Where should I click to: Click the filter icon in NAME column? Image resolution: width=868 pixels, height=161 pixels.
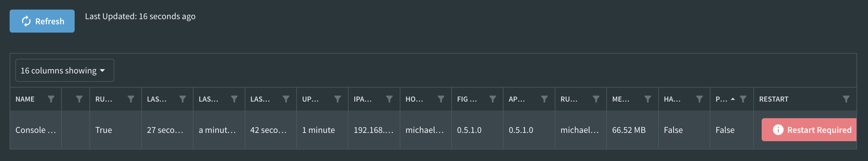pyautogui.click(x=51, y=99)
